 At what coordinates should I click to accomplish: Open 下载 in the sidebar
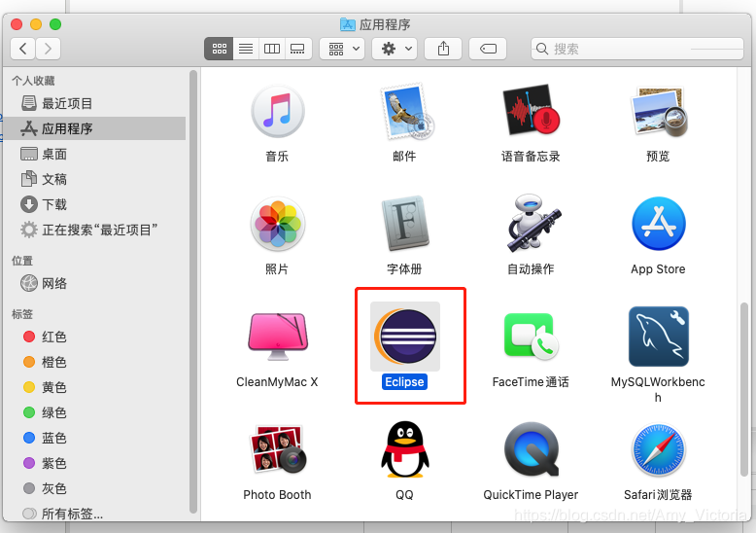pyautogui.click(x=94, y=204)
